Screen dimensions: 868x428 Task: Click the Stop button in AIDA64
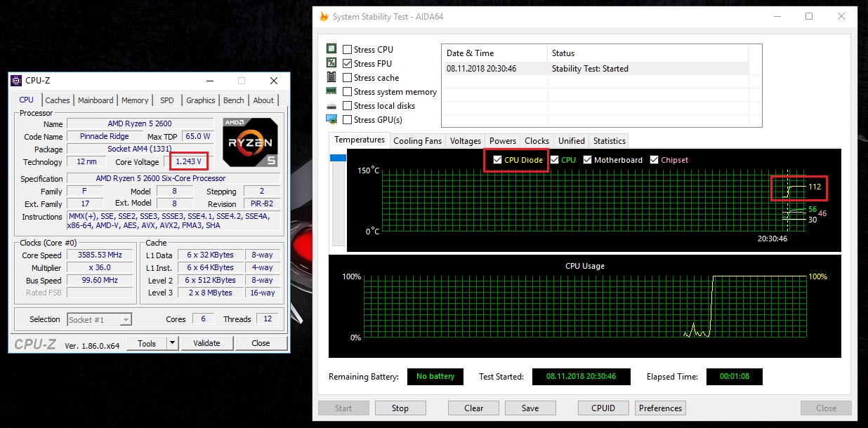point(400,408)
